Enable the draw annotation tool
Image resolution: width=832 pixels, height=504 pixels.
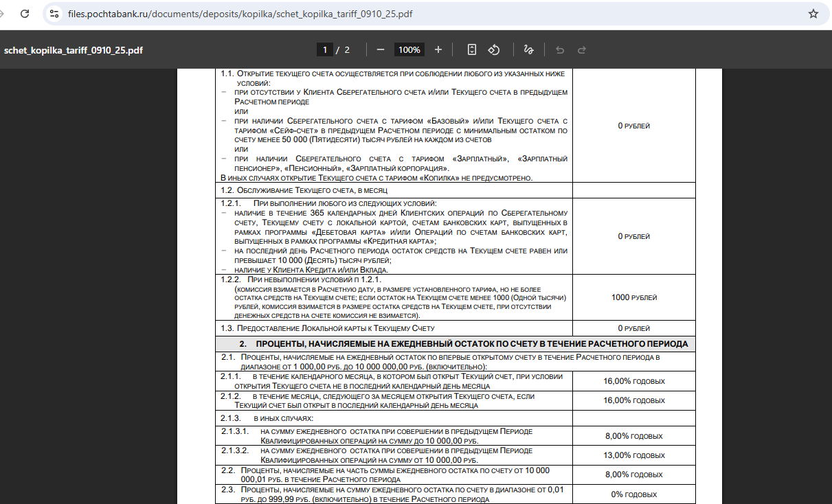[528, 49]
